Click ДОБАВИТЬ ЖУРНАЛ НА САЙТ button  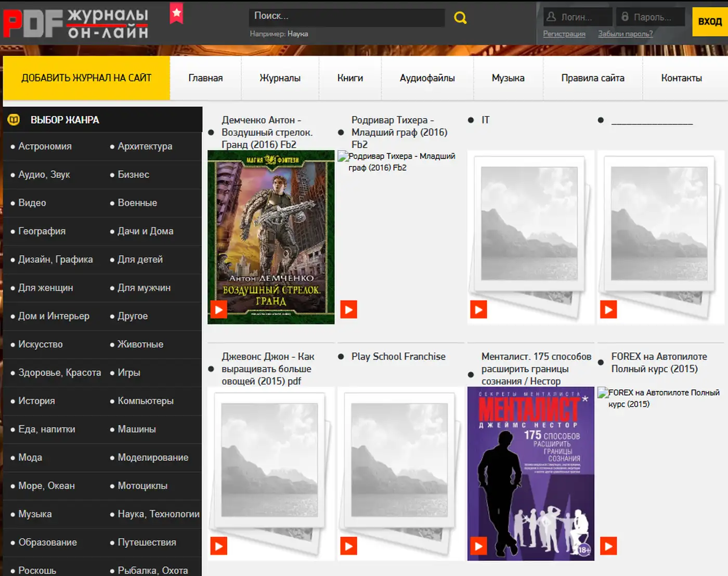coord(86,78)
